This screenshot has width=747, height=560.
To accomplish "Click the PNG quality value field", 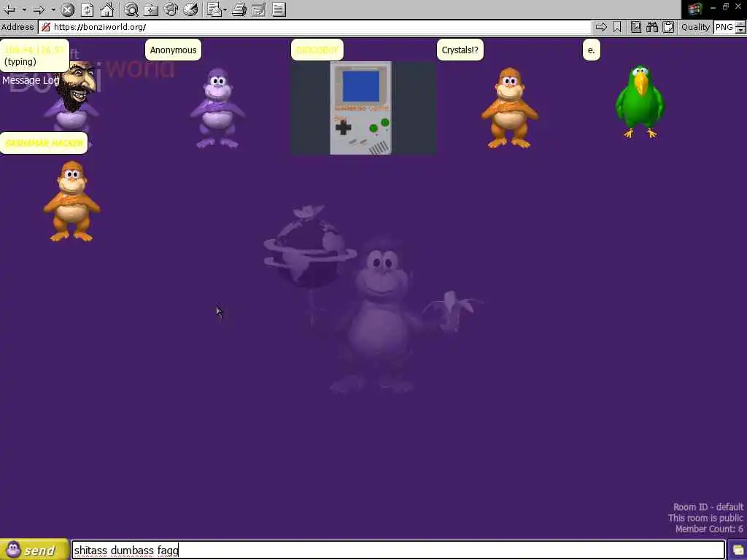I will 724,27.
